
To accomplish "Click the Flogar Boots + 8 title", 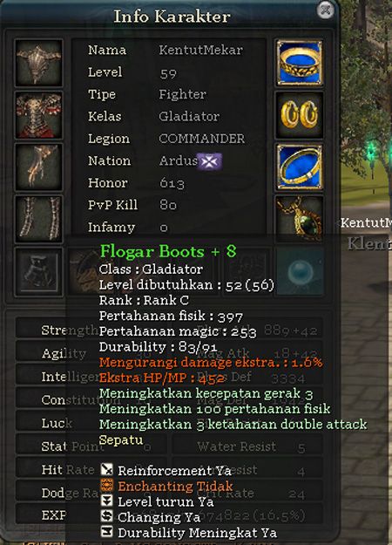I will click(168, 251).
